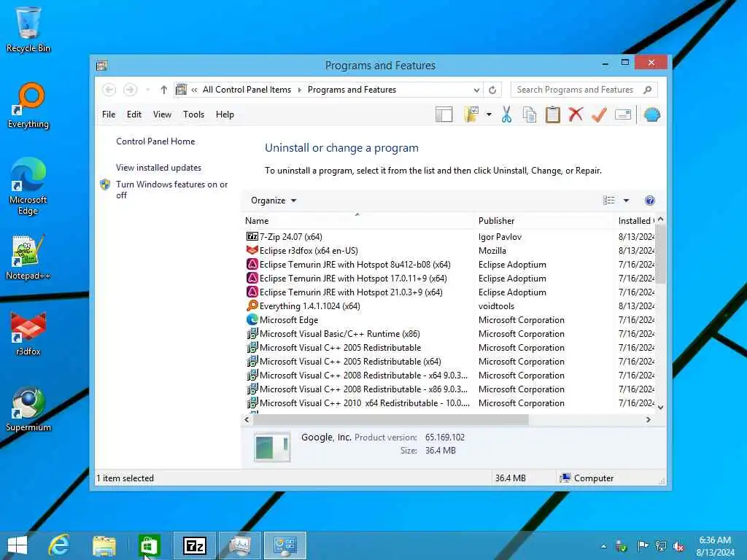Open View installed updates link
This screenshot has width=747, height=560.
pos(158,168)
